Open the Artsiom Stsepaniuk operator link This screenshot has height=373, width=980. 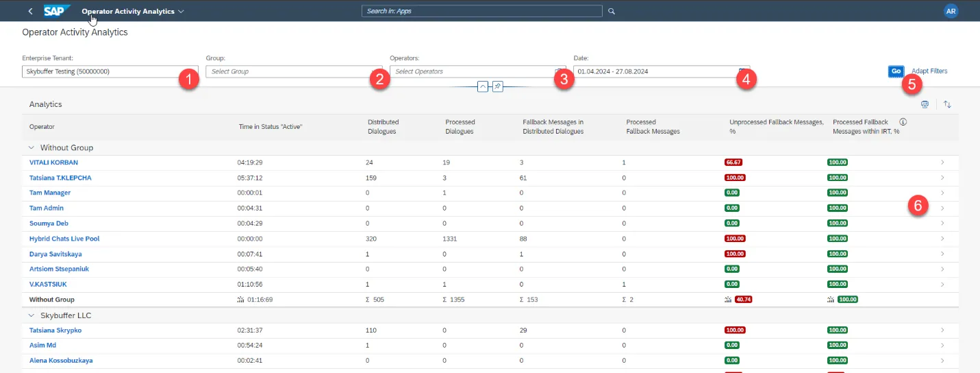click(x=59, y=269)
